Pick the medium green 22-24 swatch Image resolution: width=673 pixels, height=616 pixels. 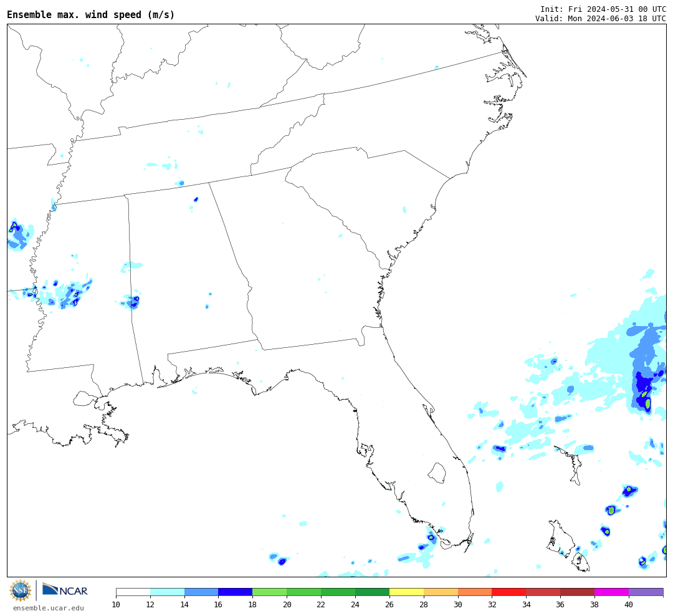click(338, 592)
